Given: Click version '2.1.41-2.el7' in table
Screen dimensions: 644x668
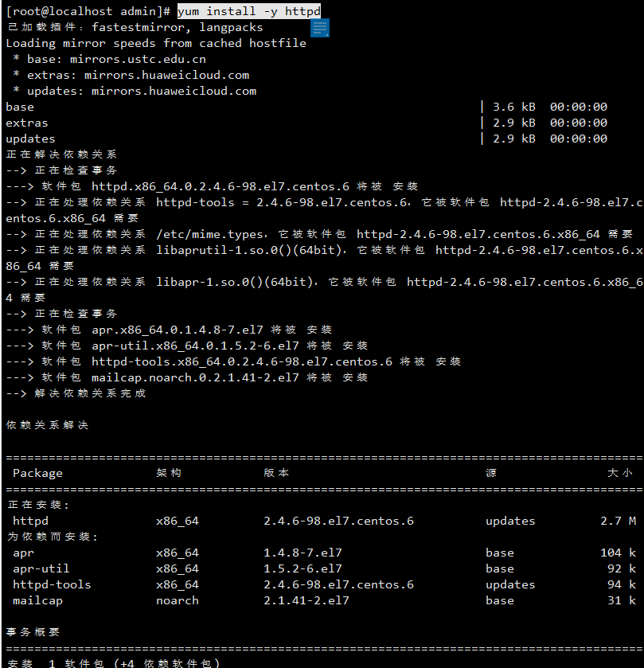Looking at the screenshot, I should point(306,600).
